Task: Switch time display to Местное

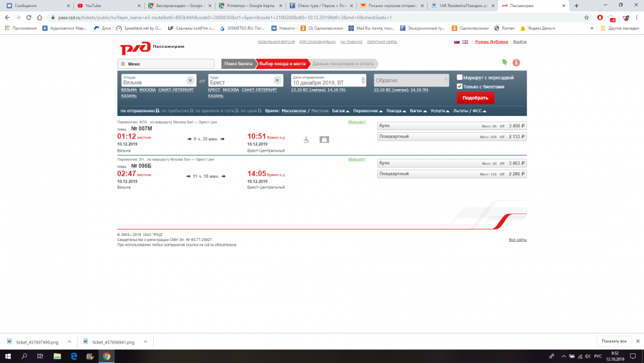Action: (x=320, y=111)
